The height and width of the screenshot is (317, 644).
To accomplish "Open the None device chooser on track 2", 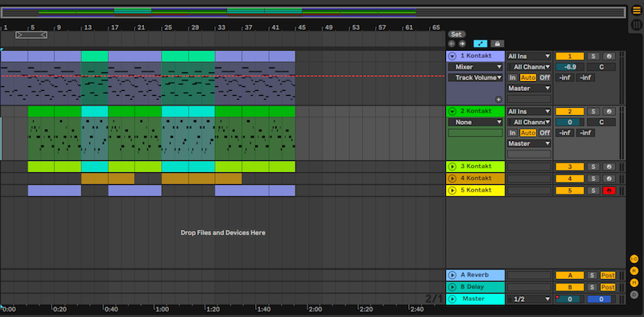I will (475, 122).
